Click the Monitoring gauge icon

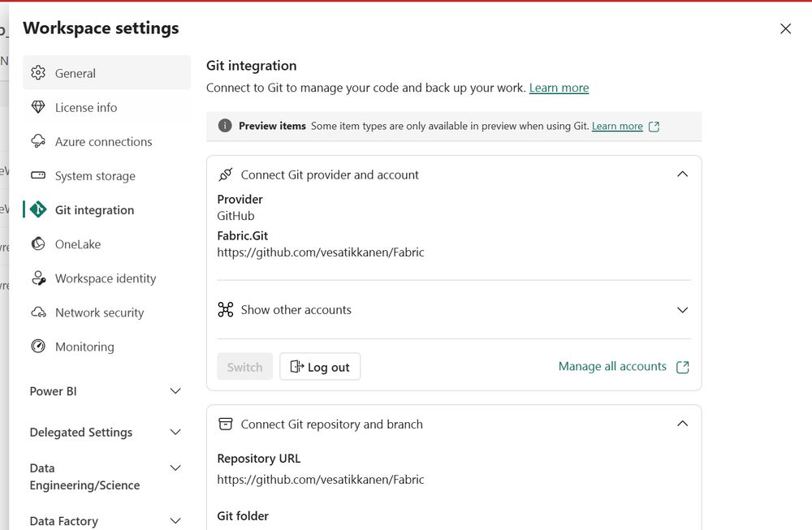pyautogui.click(x=38, y=347)
